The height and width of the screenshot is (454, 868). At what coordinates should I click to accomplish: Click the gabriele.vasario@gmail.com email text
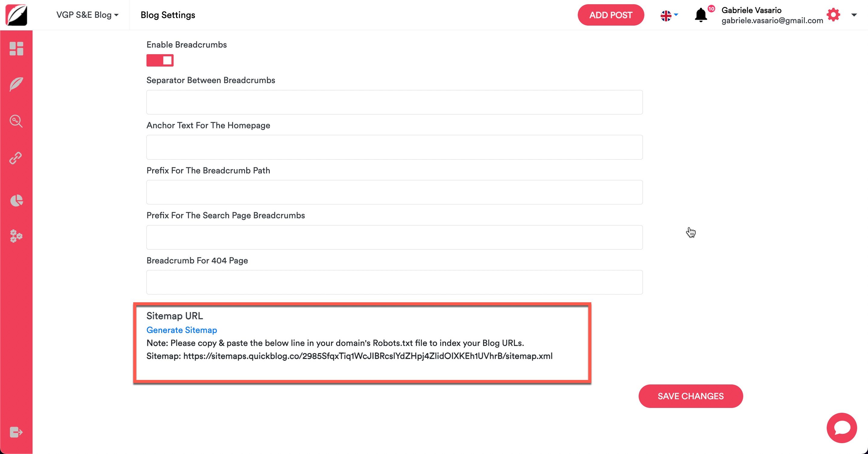click(772, 20)
